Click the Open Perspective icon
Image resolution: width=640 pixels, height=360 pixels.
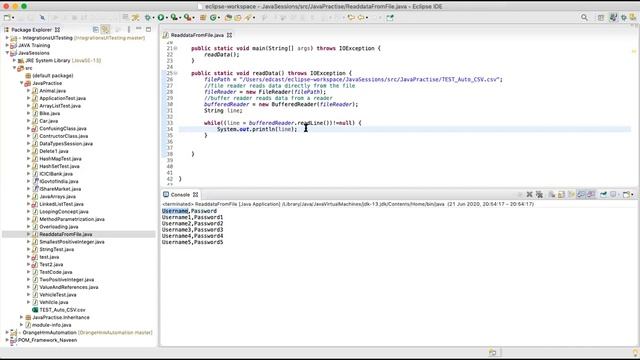click(x=601, y=18)
